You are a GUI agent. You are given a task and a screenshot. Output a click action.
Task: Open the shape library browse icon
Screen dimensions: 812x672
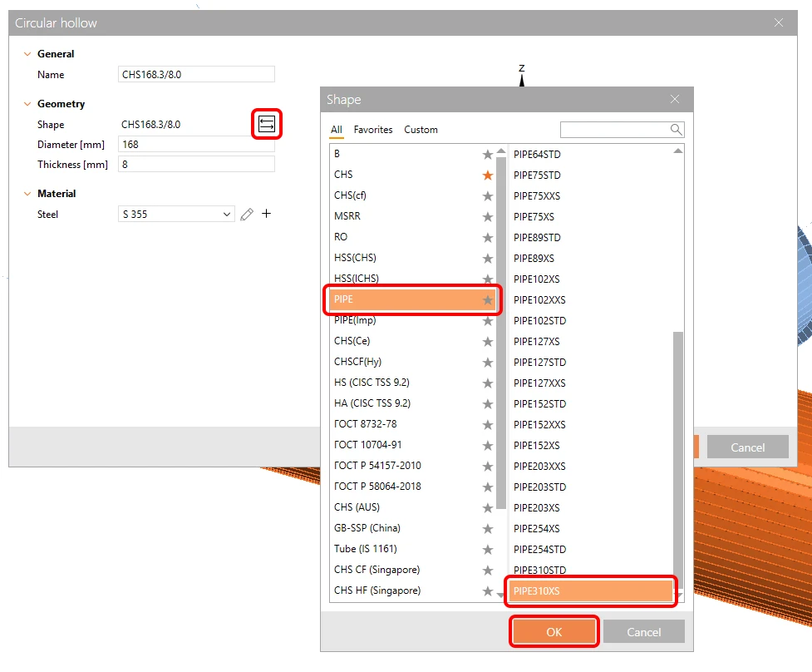coord(267,124)
